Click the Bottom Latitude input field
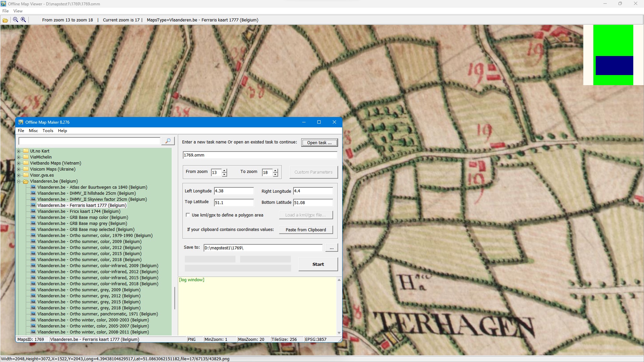The image size is (644, 362). 313,202
